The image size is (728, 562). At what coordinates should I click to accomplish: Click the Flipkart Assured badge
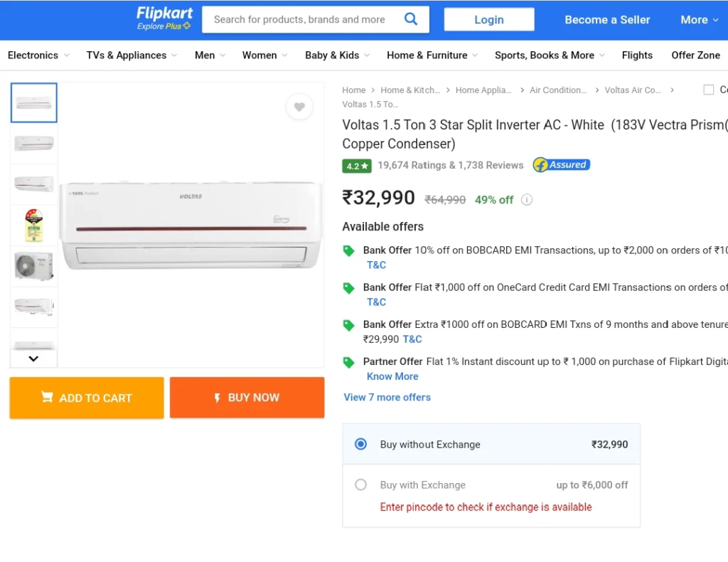(562, 165)
